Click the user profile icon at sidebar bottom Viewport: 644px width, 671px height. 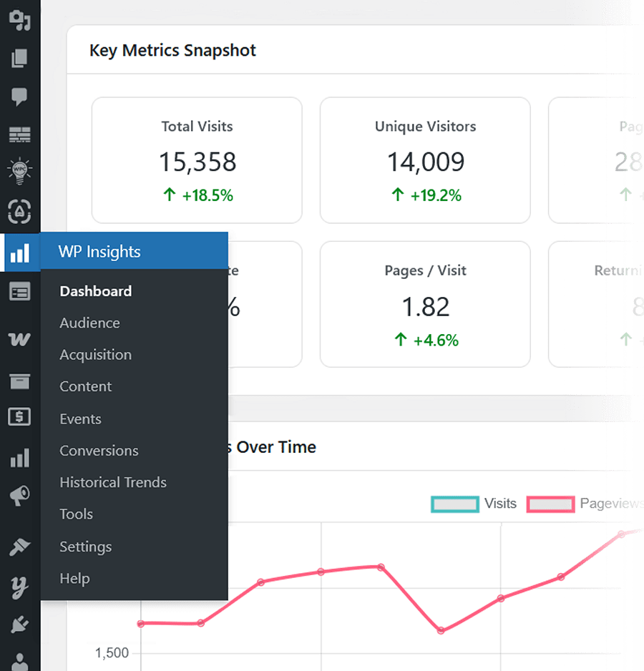tap(20, 660)
